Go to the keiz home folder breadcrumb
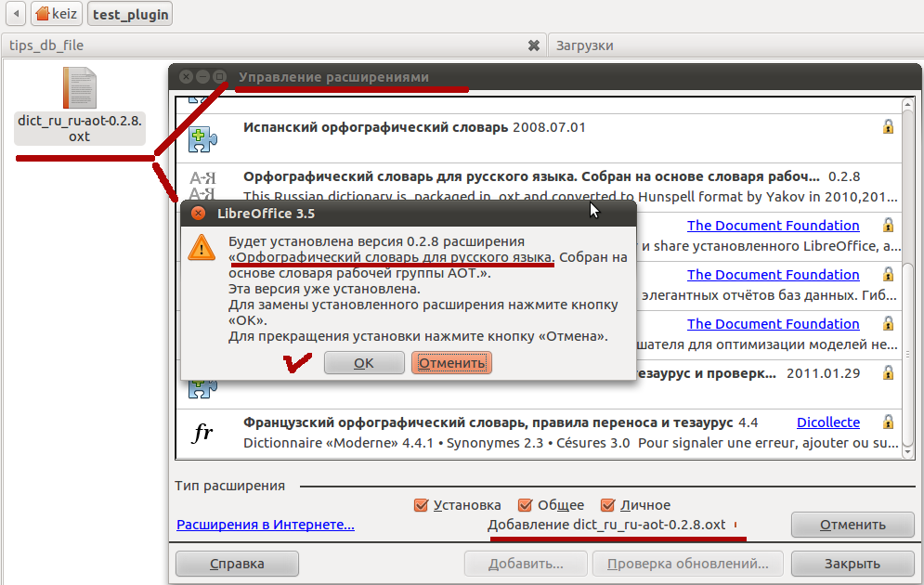This screenshot has height=585, width=924. click(57, 14)
